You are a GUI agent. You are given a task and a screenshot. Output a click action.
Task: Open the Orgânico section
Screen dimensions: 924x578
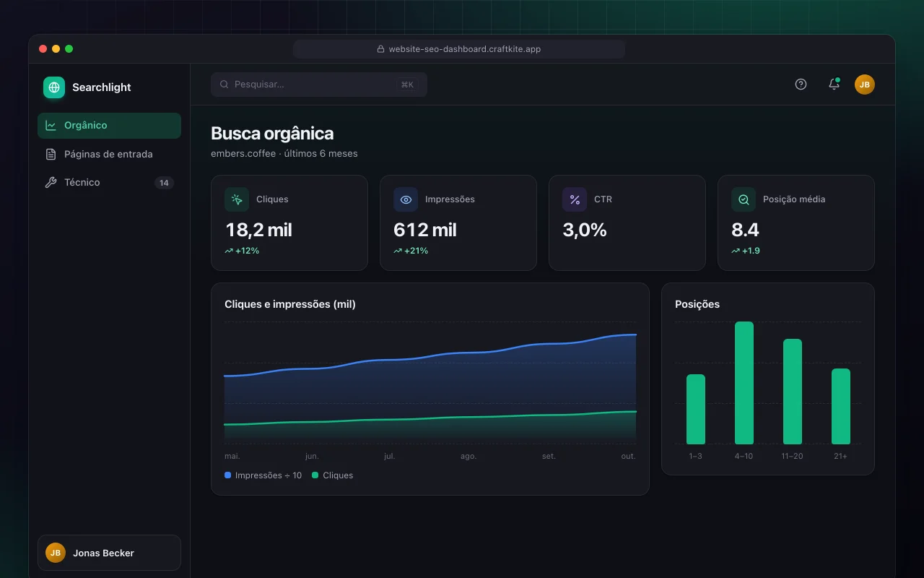109,126
